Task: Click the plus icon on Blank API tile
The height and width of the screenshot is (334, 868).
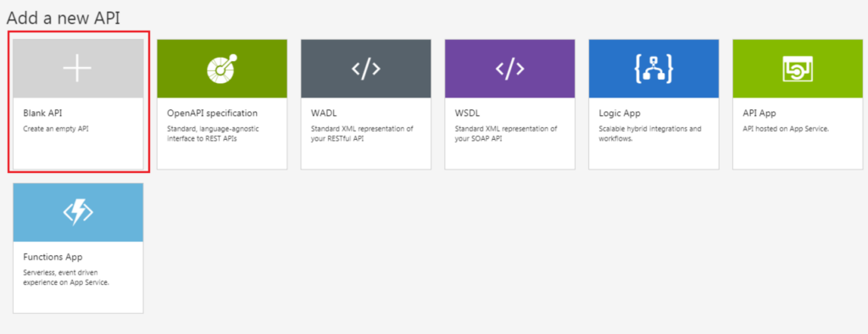Action: [x=77, y=69]
